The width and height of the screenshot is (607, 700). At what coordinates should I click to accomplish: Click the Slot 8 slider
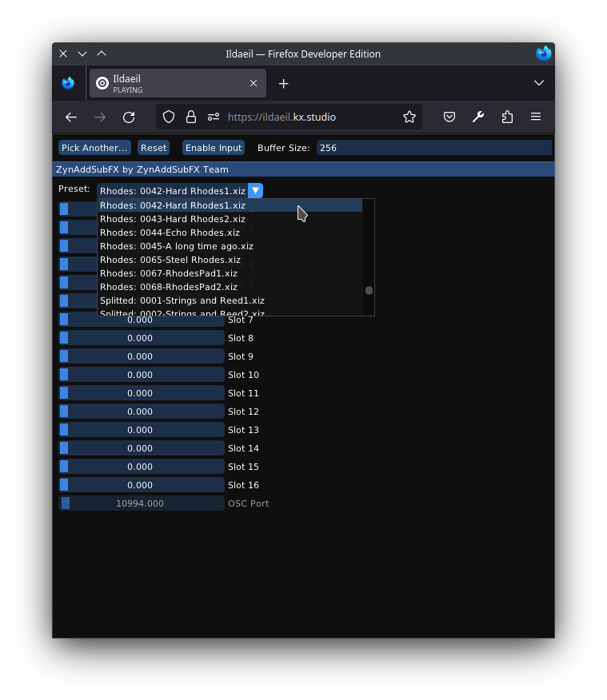141,338
